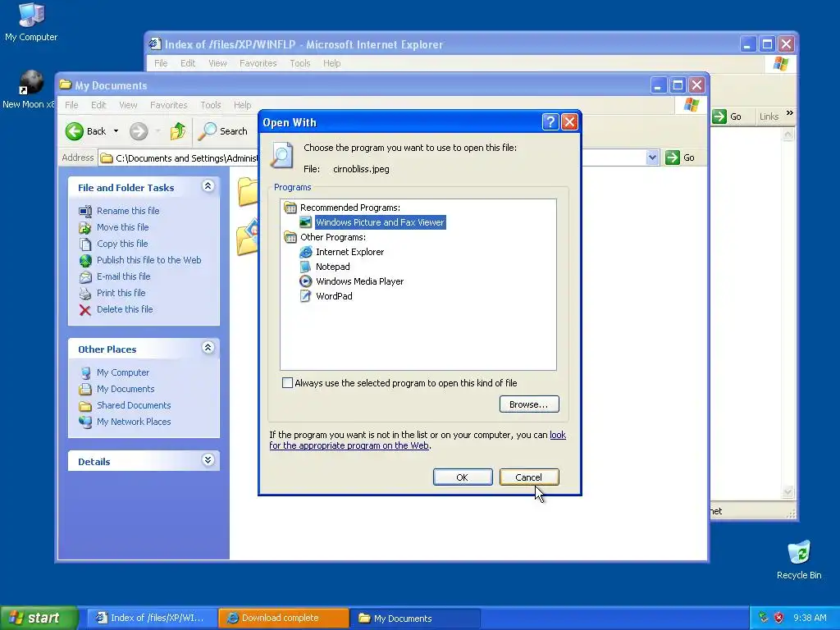Click the Internet Explorer scrollbar up arrow
Viewport: 840px width, 630px height.
point(787,135)
